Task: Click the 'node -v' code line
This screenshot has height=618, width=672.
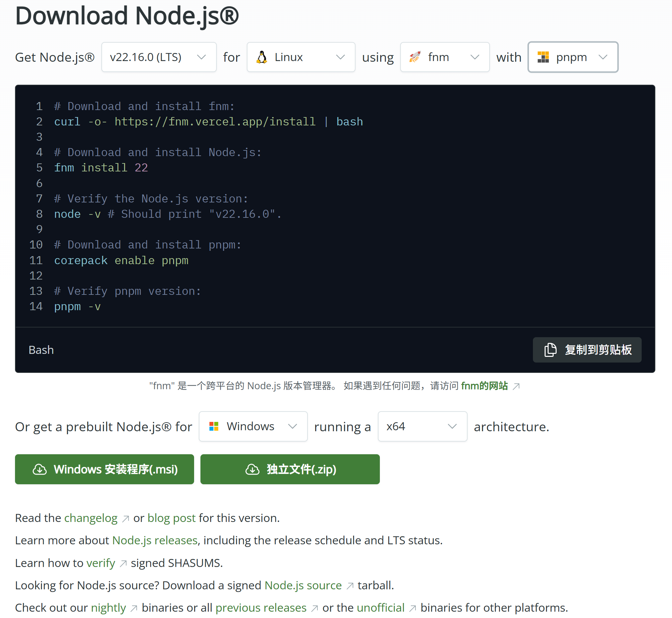Action: (x=168, y=214)
